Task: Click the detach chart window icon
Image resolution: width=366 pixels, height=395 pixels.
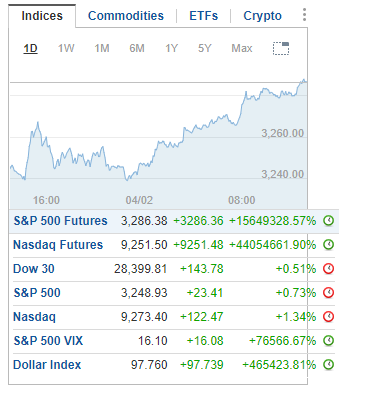Action: click(x=281, y=48)
